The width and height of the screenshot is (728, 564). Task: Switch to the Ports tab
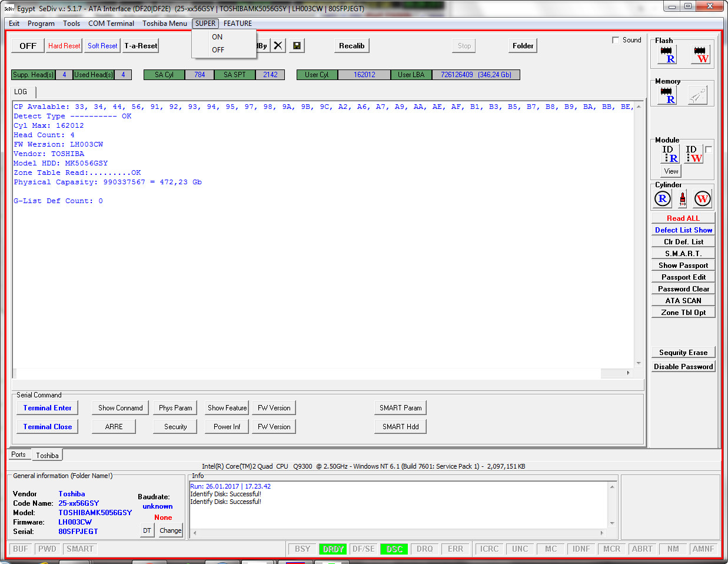click(x=18, y=454)
